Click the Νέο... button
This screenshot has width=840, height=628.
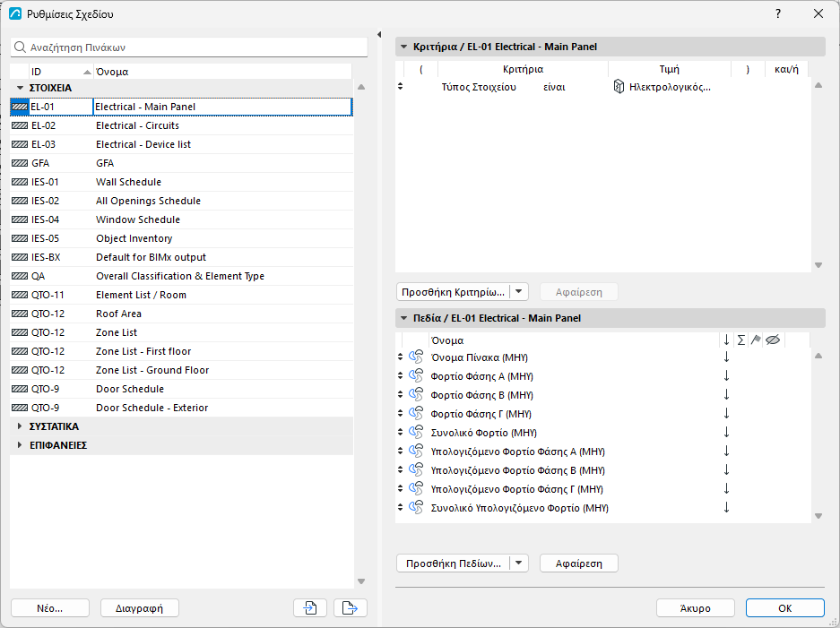(x=50, y=607)
